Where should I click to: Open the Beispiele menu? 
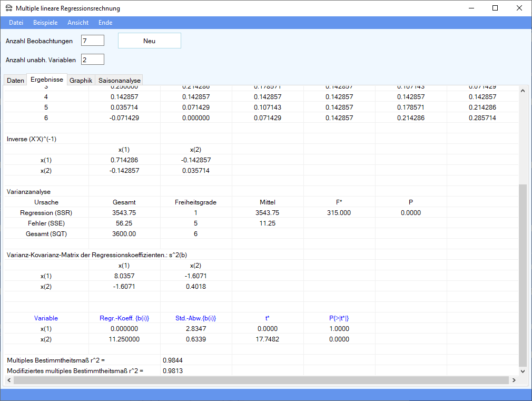[x=45, y=23]
